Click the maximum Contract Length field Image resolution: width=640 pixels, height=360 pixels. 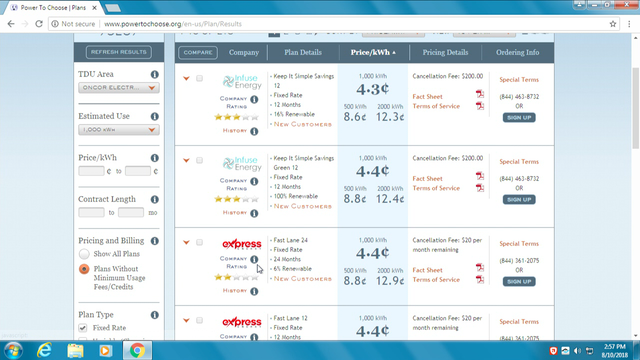click(x=131, y=213)
